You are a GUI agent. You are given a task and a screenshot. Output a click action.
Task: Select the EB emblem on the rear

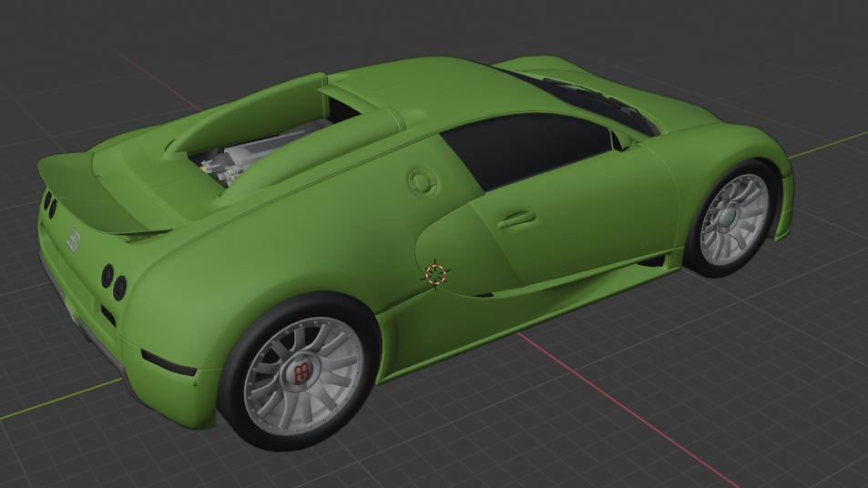coord(74,239)
